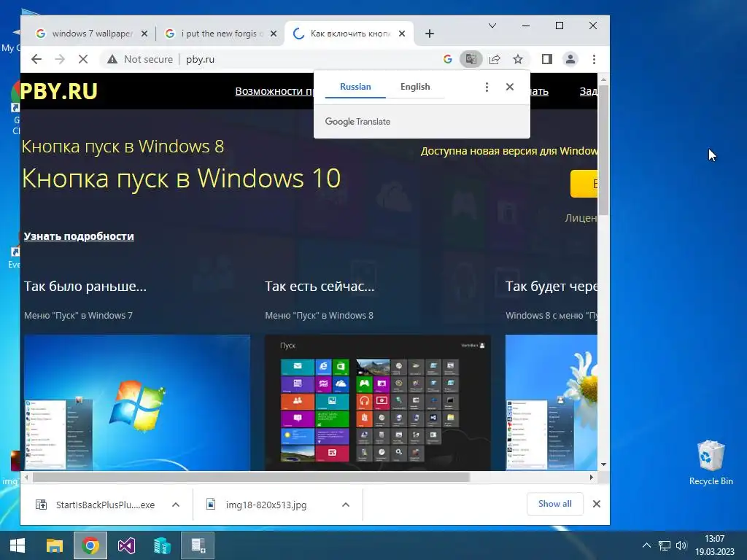Select English in the translate popup
This screenshot has height=560, width=747.
415,87
